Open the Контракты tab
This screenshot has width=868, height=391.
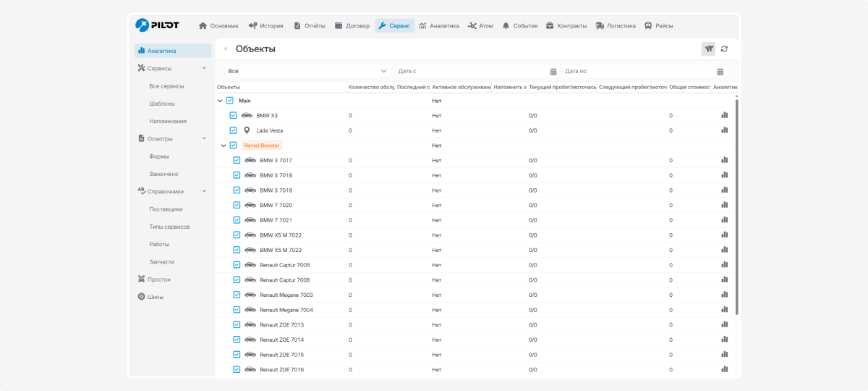566,25
